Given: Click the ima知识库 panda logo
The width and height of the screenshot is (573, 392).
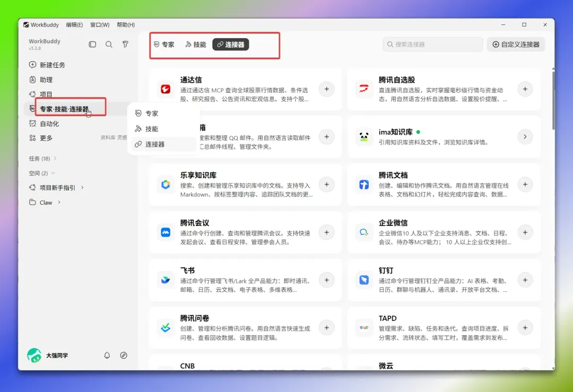Looking at the screenshot, I should tap(364, 137).
